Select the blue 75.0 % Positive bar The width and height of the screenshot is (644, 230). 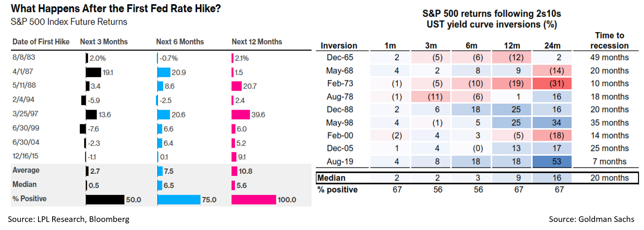click(x=179, y=199)
